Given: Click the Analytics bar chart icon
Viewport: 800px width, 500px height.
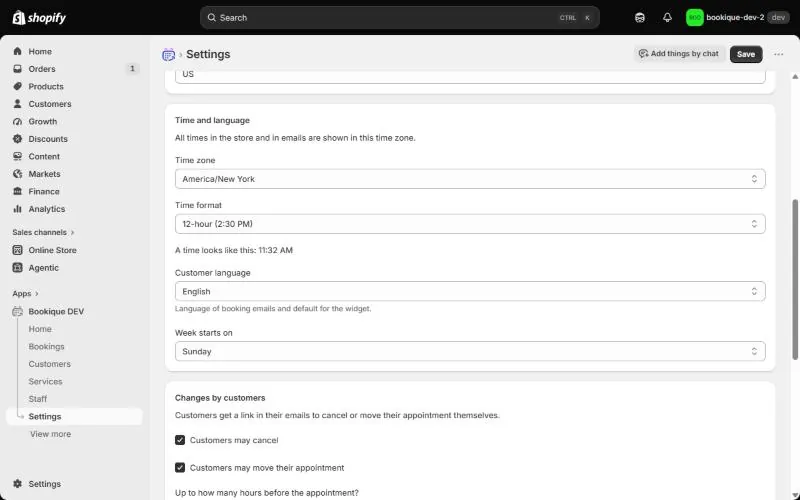Looking at the screenshot, I should pos(17,209).
